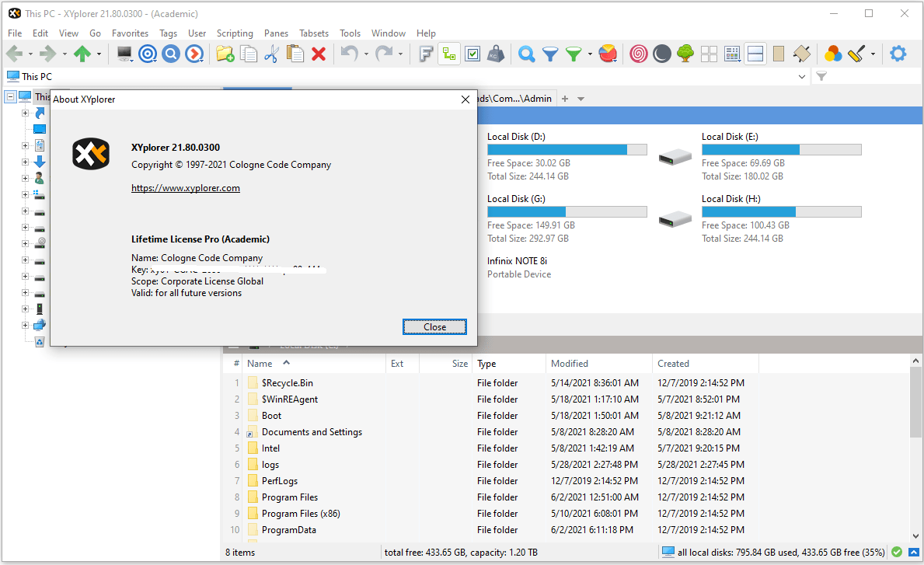Close About XYplorer with X button
Image resolution: width=924 pixels, height=565 pixels.
[x=465, y=99]
